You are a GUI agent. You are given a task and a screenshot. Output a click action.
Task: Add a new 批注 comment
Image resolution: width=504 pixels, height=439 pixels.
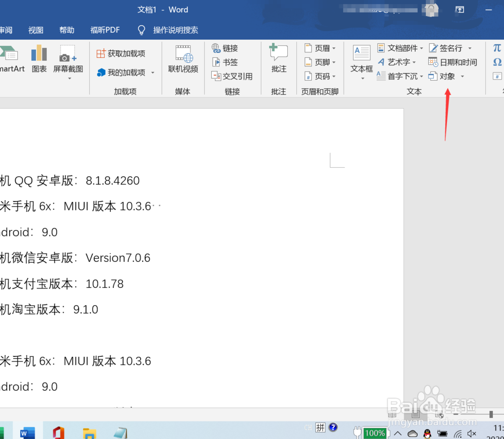(279, 58)
